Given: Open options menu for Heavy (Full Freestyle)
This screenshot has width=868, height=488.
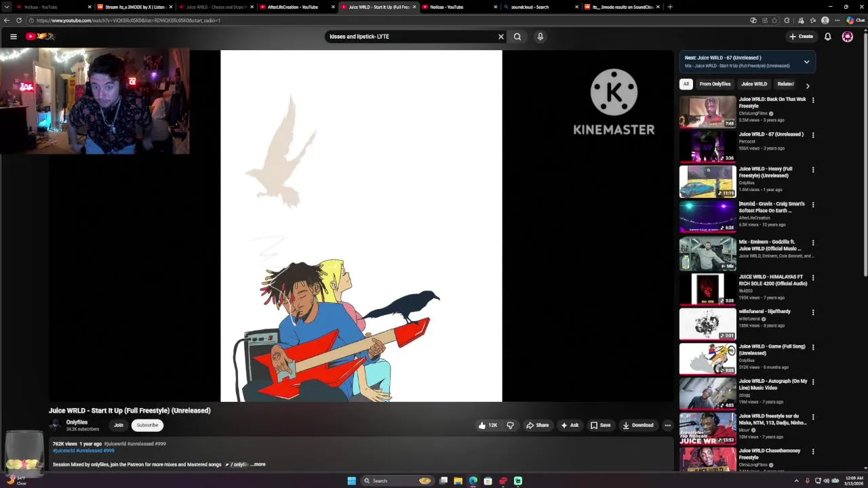Looking at the screenshot, I should click(813, 170).
